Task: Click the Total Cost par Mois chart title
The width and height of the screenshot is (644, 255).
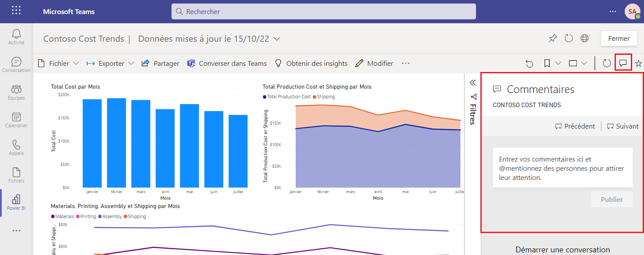Action: [75, 87]
